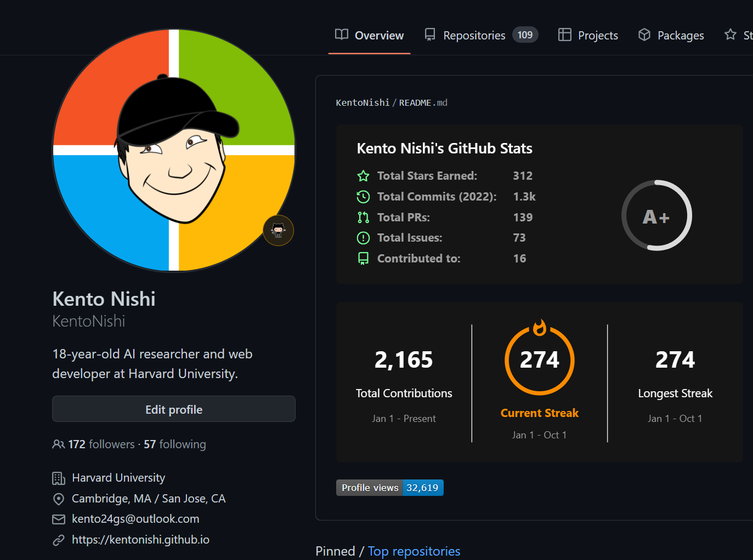Screen dimensions: 753x560
Task: Click the pull request icon beside Total PRs
Action: pos(363,217)
